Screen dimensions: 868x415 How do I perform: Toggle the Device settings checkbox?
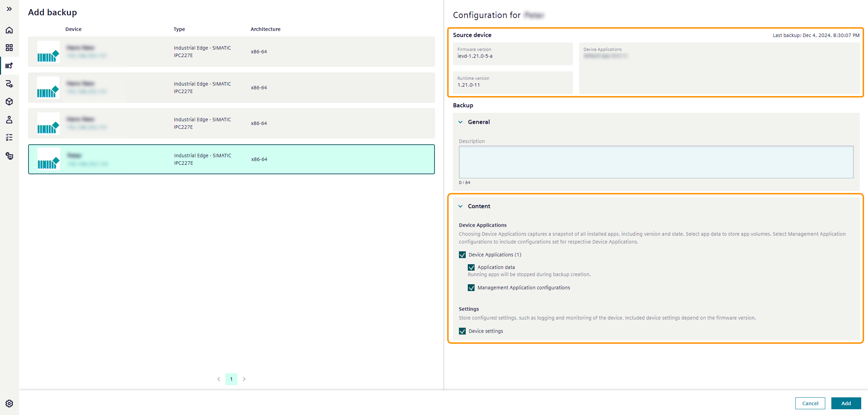click(x=463, y=331)
